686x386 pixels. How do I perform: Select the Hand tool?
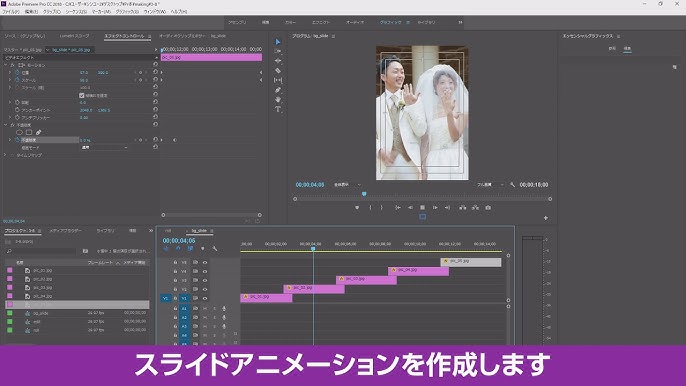[277, 99]
